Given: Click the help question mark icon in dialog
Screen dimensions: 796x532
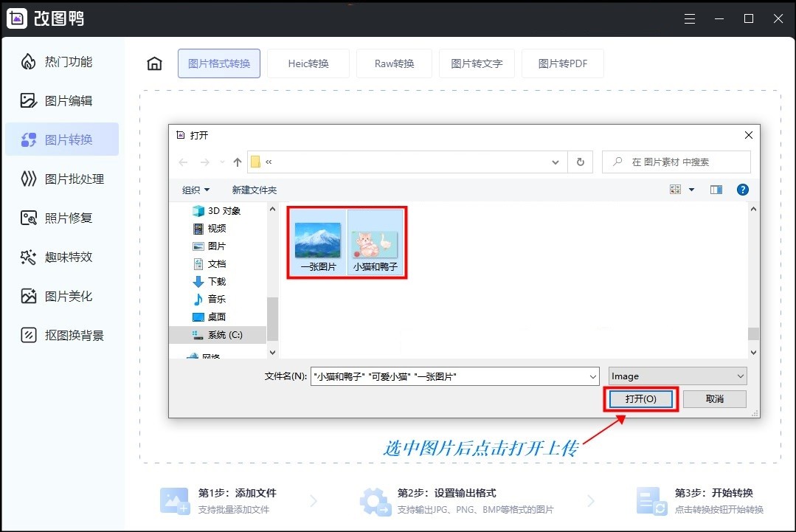Looking at the screenshot, I should tap(742, 189).
